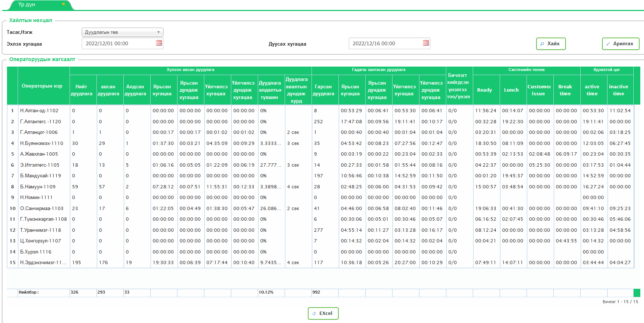Click summary total 992 outgoing calls

coord(316,292)
